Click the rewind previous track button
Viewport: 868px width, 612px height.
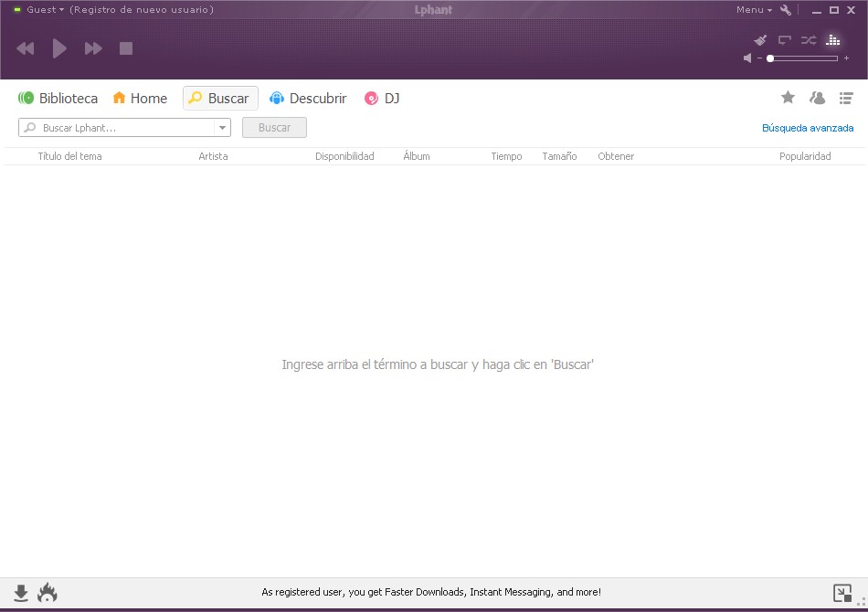click(x=26, y=48)
